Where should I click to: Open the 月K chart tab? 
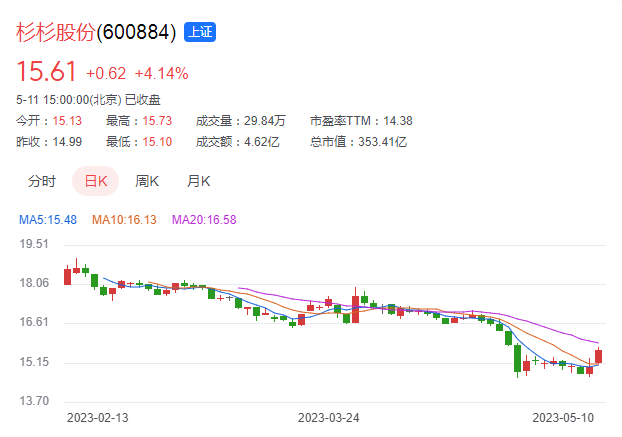point(198,181)
